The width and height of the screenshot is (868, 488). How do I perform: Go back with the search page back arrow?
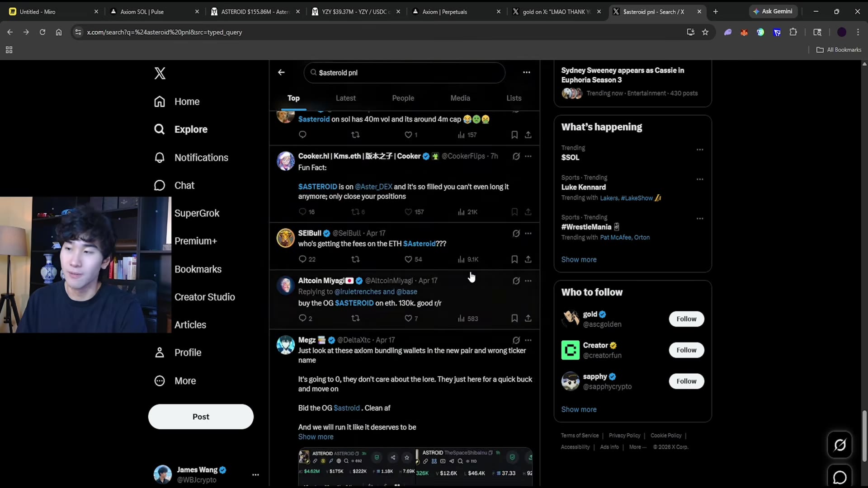pos(281,72)
